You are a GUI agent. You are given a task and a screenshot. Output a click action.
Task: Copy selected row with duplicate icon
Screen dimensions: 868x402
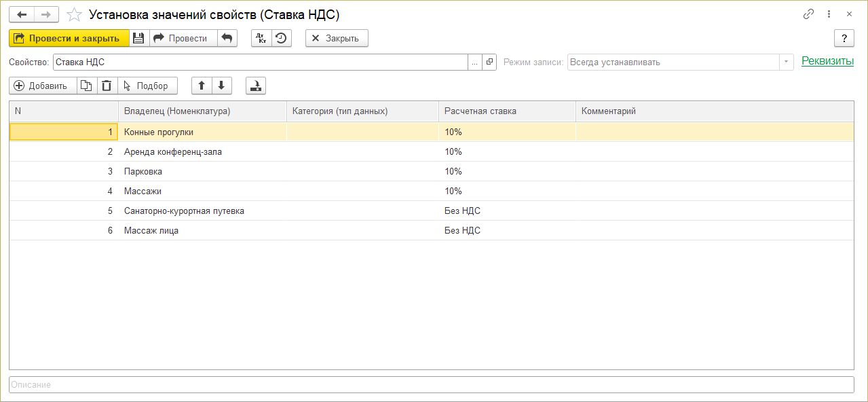(x=87, y=86)
